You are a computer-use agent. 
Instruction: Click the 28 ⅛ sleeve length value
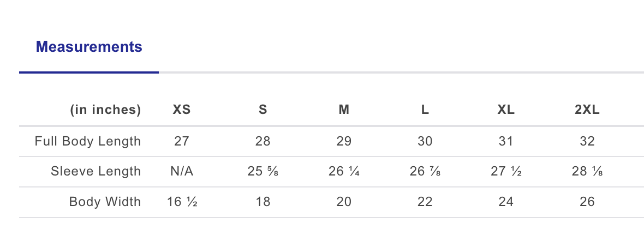pos(587,172)
